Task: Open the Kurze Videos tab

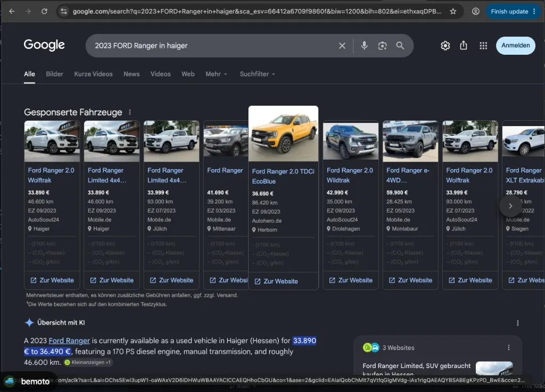Action: [x=93, y=74]
